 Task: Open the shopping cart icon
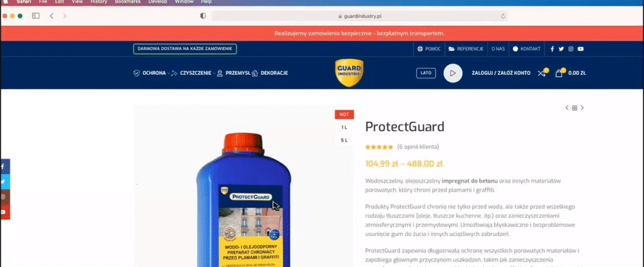[558, 74]
